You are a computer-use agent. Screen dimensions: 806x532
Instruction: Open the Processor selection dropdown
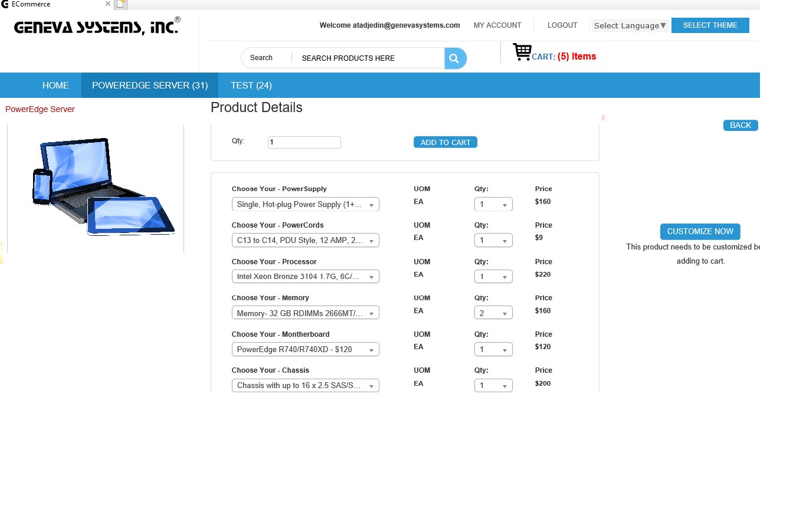click(x=305, y=277)
